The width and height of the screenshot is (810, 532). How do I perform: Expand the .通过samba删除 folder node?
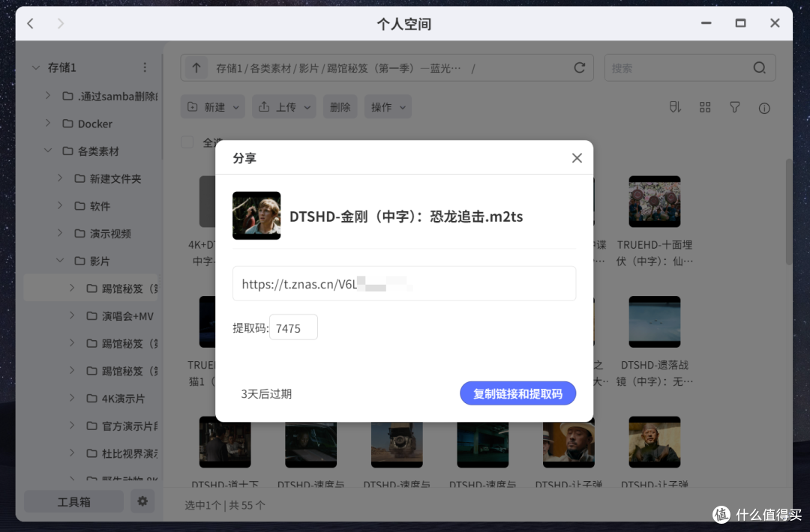[x=47, y=95]
